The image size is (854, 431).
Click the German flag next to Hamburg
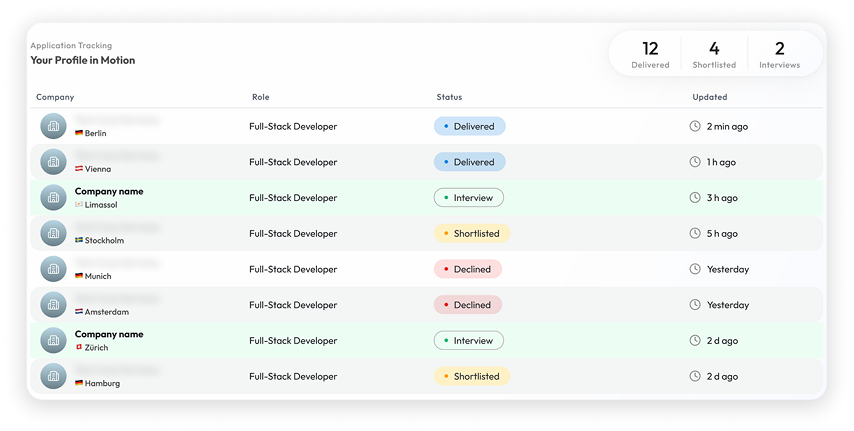(x=79, y=383)
